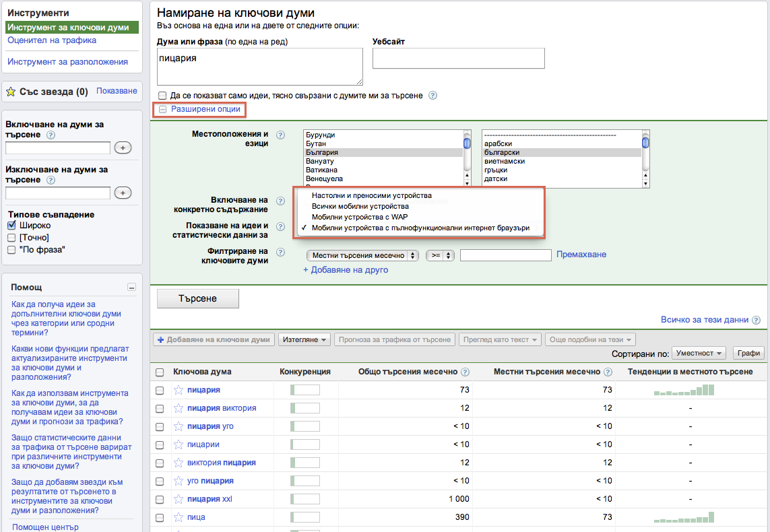Select checkbox for пицария xxl row
The image size is (770, 532).
pyautogui.click(x=160, y=499)
